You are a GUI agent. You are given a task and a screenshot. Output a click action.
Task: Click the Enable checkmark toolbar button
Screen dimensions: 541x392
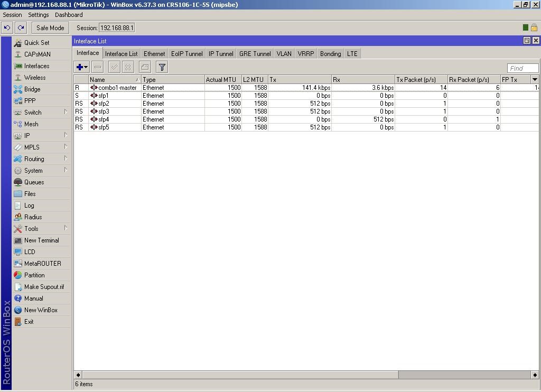click(x=114, y=67)
